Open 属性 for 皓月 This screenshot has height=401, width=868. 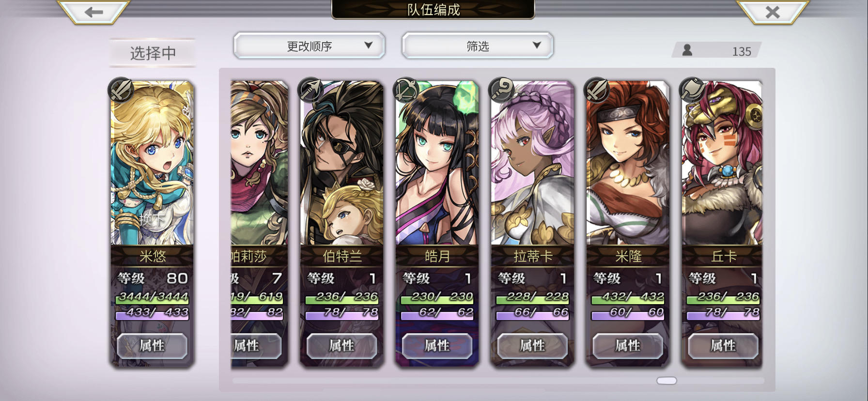(x=437, y=346)
